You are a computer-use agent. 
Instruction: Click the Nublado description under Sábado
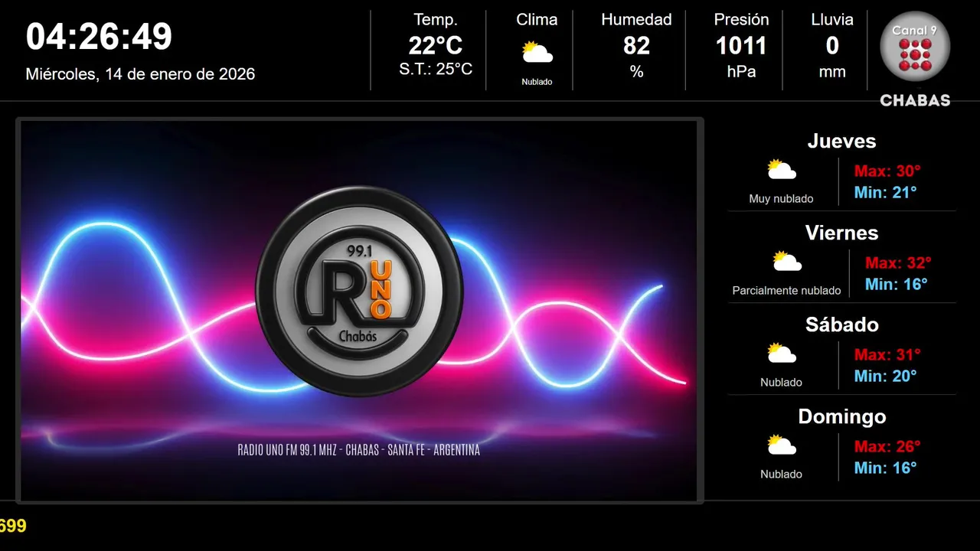781,383
